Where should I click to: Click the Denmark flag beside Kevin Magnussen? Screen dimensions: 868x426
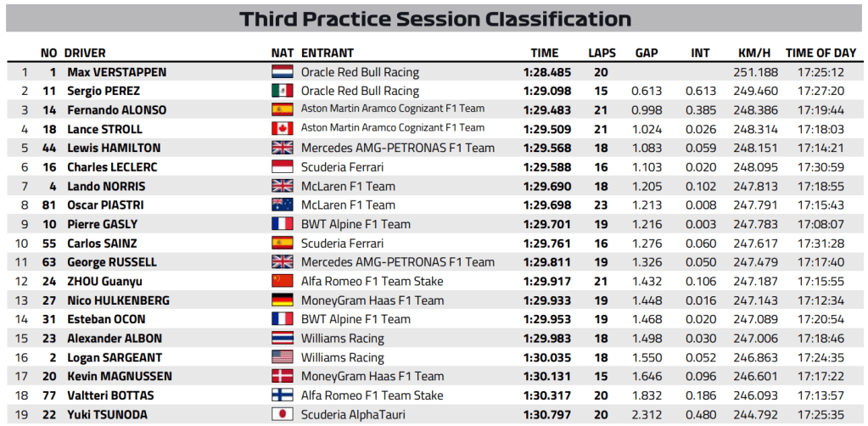click(x=282, y=377)
